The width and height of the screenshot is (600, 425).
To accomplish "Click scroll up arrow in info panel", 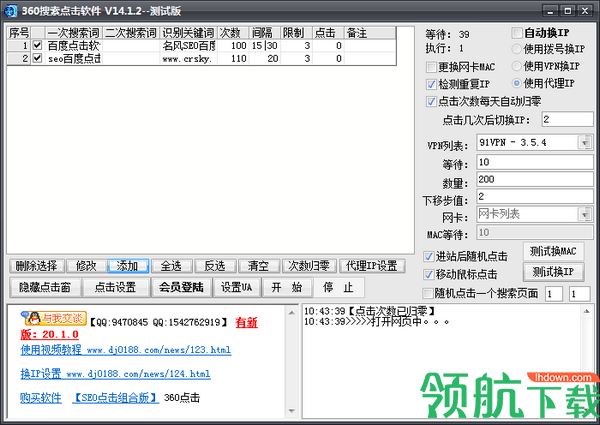I will [x=292, y=313].
